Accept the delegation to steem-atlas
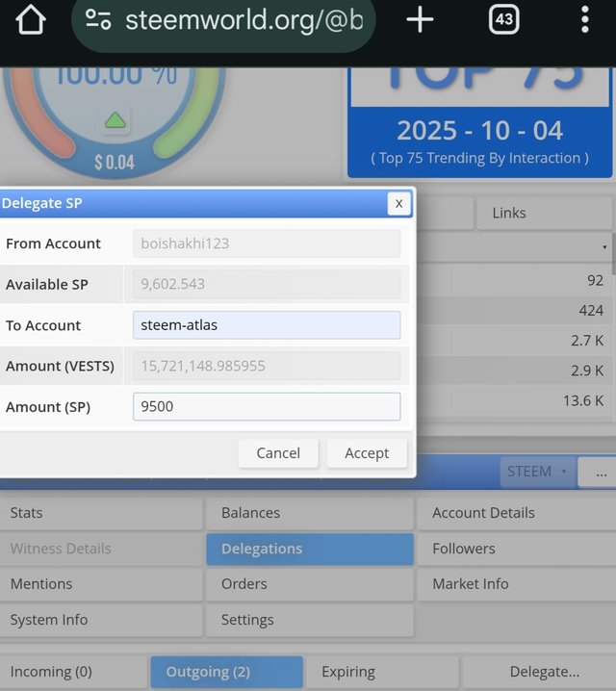This screenshot has height=691, width=616. [x=367, y=453]
